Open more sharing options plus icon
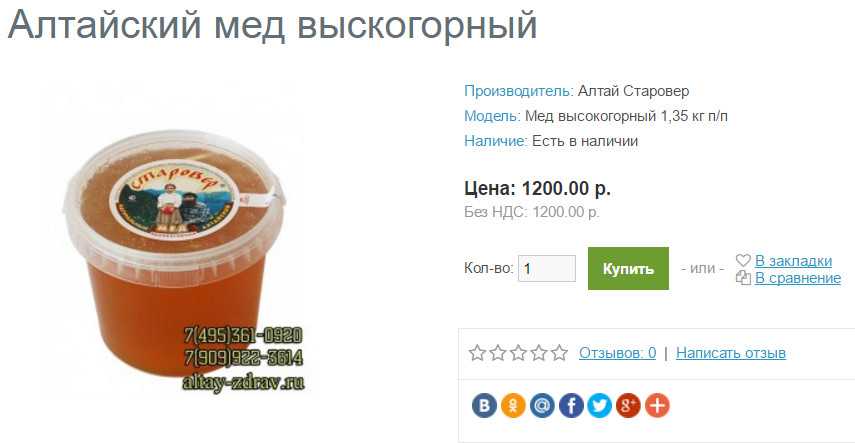Image resolution: width=855 pixels, height=443 pixels. click(x=657, y=406)
